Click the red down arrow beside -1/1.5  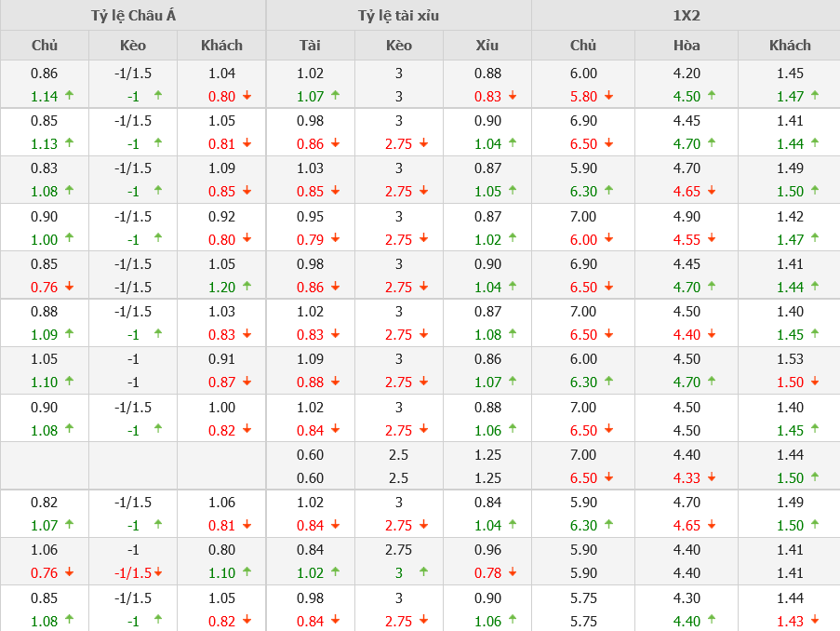pyautogui.click(x=159, y=572)
